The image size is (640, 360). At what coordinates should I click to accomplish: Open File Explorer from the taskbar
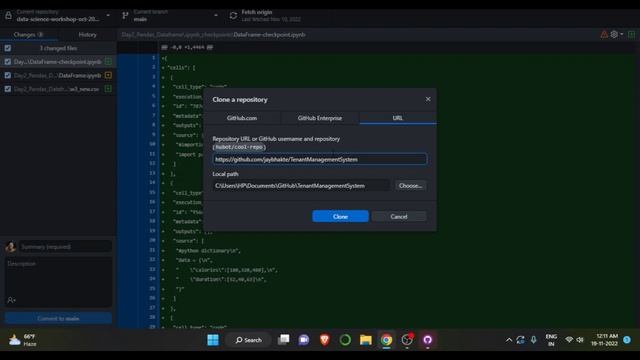tap(366, 340)
